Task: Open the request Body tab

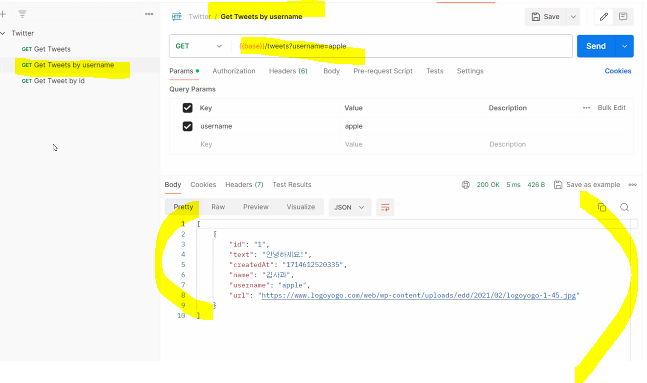Action: click(x=332, y=71)
